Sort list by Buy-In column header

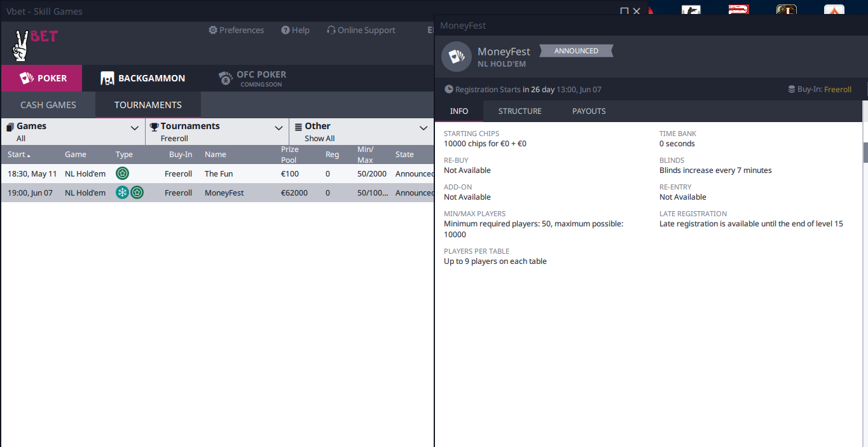181,155
